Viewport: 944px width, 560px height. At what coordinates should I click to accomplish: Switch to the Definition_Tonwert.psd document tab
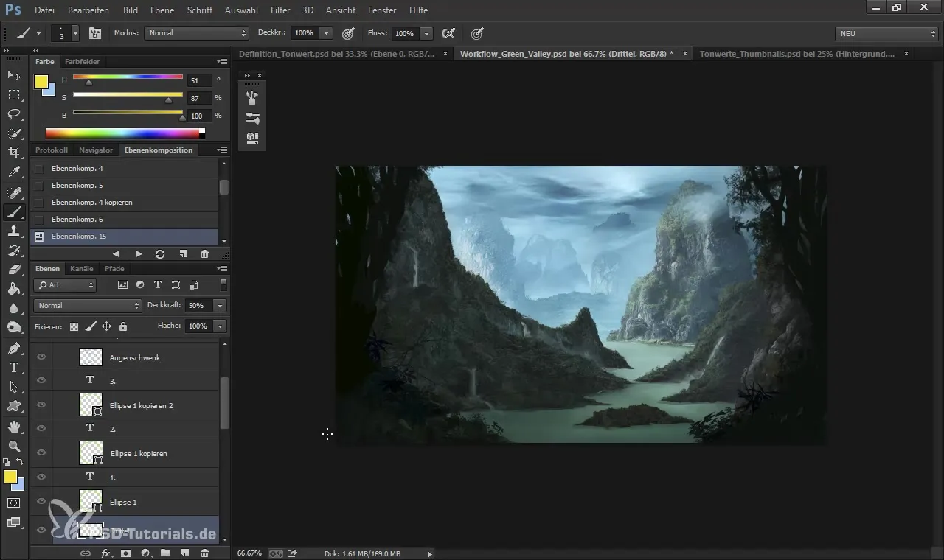[x=337, y=54]
